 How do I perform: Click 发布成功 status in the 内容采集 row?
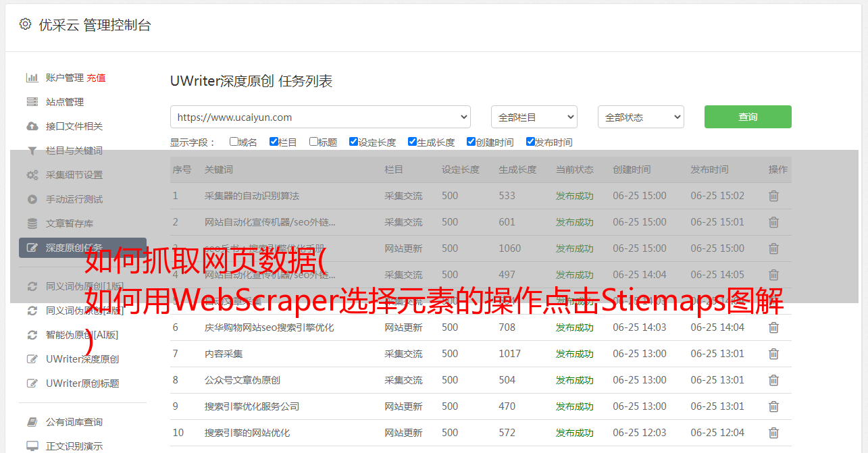click(x=575, y=354)
